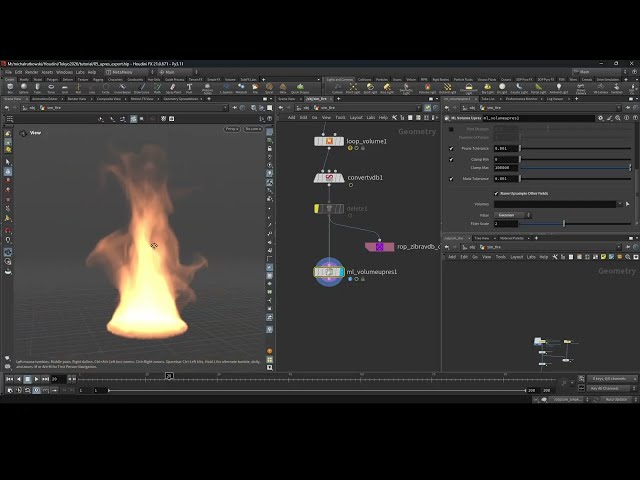Select the Ambient Light shelf tool
640x480 pixels.
tap(559, 87)
